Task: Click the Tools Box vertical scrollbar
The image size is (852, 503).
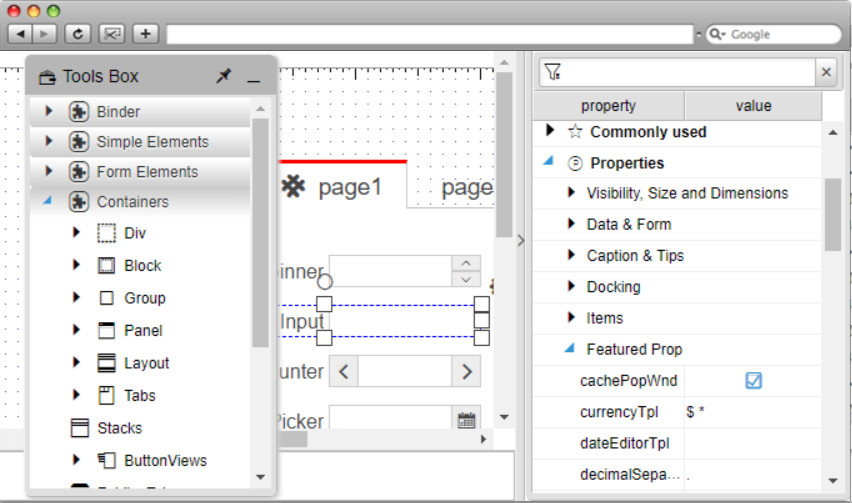Action: tap(261, 232)
